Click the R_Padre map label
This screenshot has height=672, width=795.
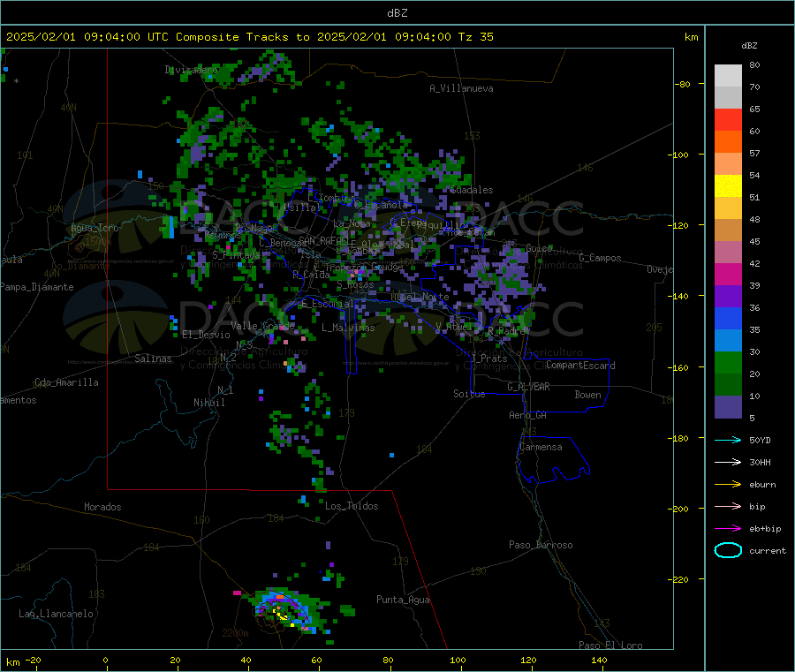pos(506,331)
